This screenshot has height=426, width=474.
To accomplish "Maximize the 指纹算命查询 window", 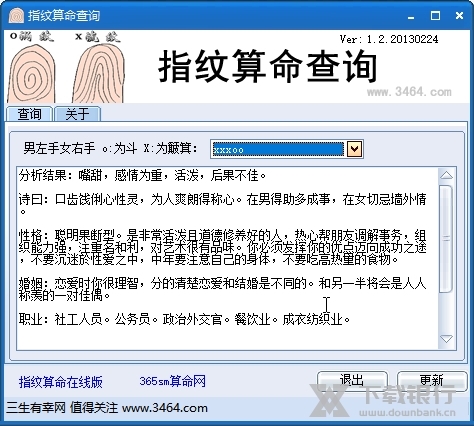I will tap(435, 16).
